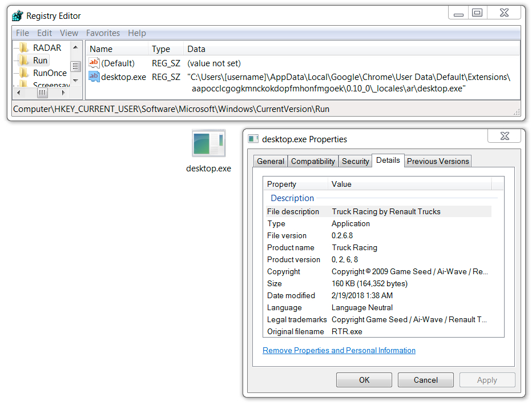Click the Language Neutral value

coord(362,307)
